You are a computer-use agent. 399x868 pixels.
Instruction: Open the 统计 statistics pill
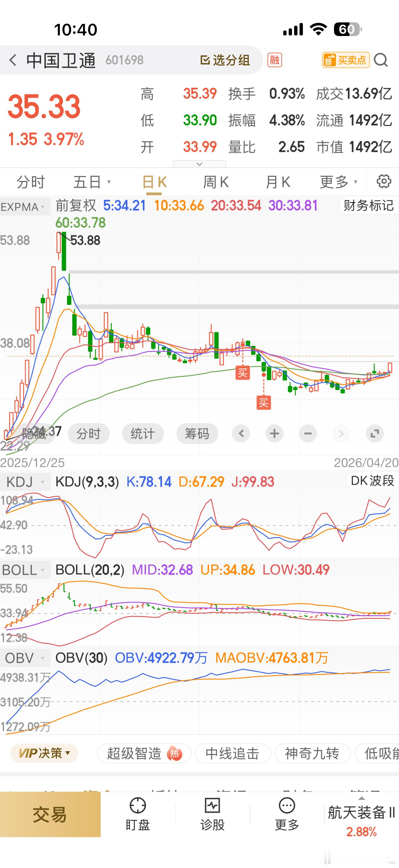[143, 433]
